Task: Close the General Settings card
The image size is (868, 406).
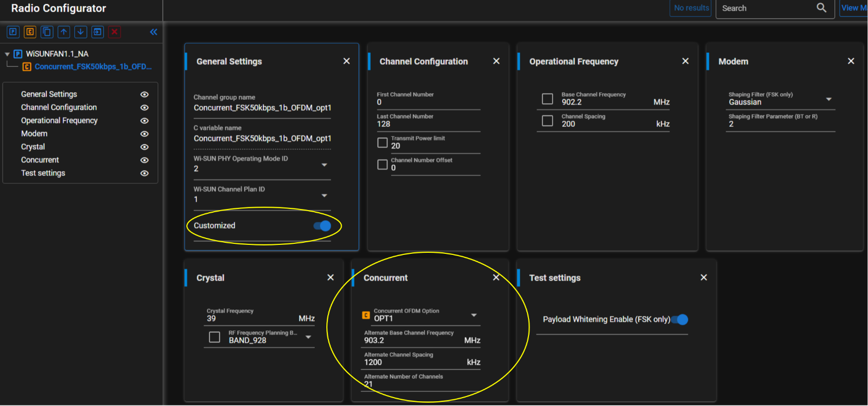Action: point(346,61)
